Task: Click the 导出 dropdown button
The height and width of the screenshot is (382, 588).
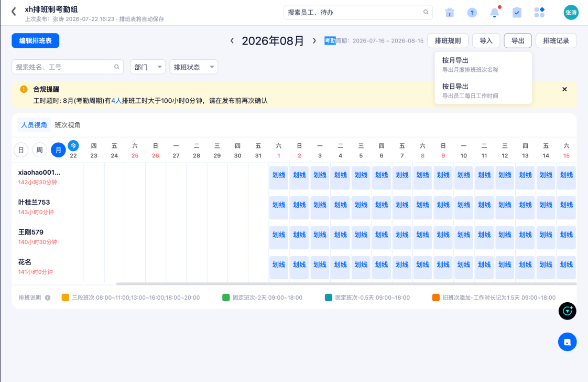Action: coord(517,40)
